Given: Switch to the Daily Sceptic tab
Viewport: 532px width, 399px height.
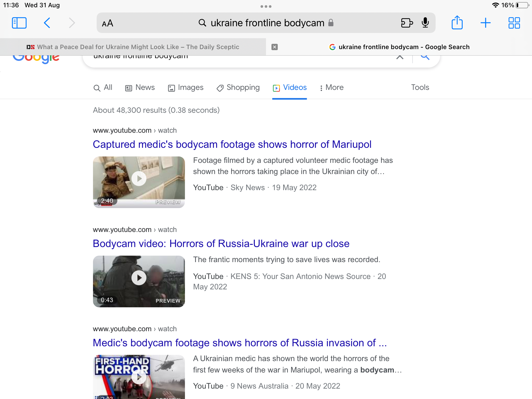Looking at the screenshot, I should [x=133, y=47].
